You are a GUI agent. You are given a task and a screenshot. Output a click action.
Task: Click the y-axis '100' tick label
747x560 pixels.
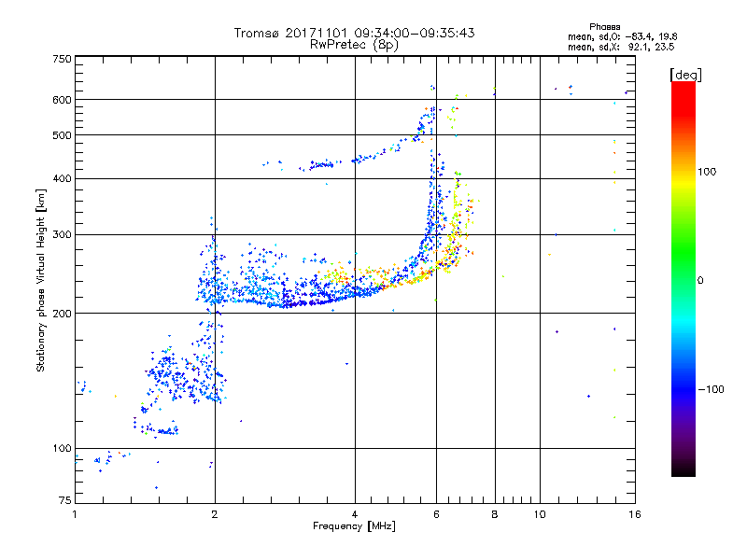(x=62, y=449)
